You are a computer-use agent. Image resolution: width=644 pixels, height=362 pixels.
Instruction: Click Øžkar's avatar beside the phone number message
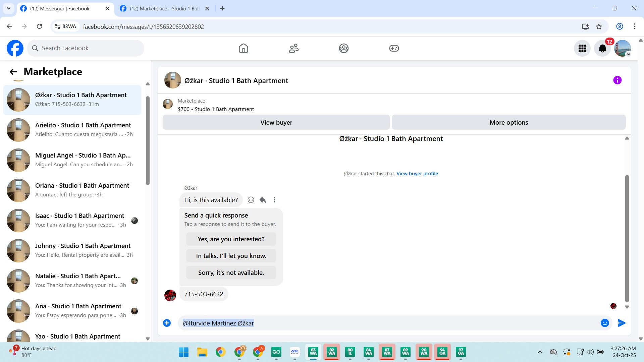pos(170,295)
